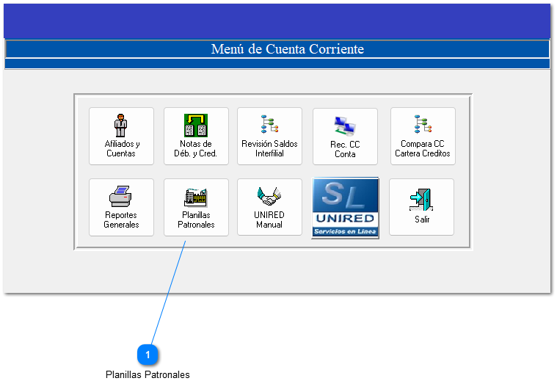
Task: Open the Planillas Patronales building icon
Action: click(x=196, y=197)
